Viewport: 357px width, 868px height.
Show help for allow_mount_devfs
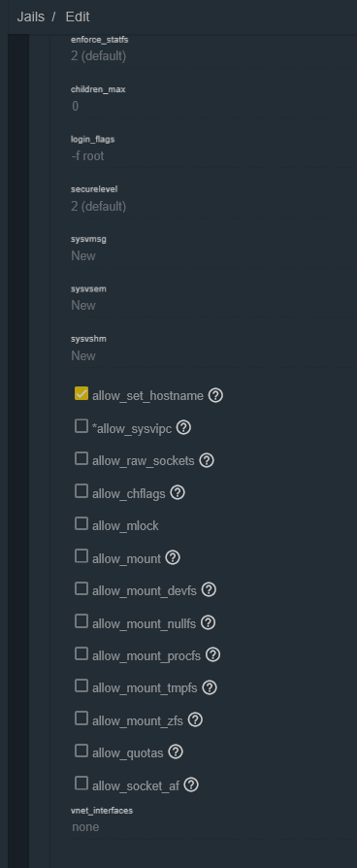point(209,589)
